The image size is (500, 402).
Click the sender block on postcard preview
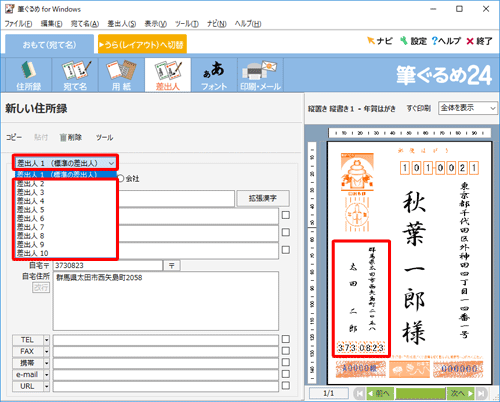[x=361, y=298]
